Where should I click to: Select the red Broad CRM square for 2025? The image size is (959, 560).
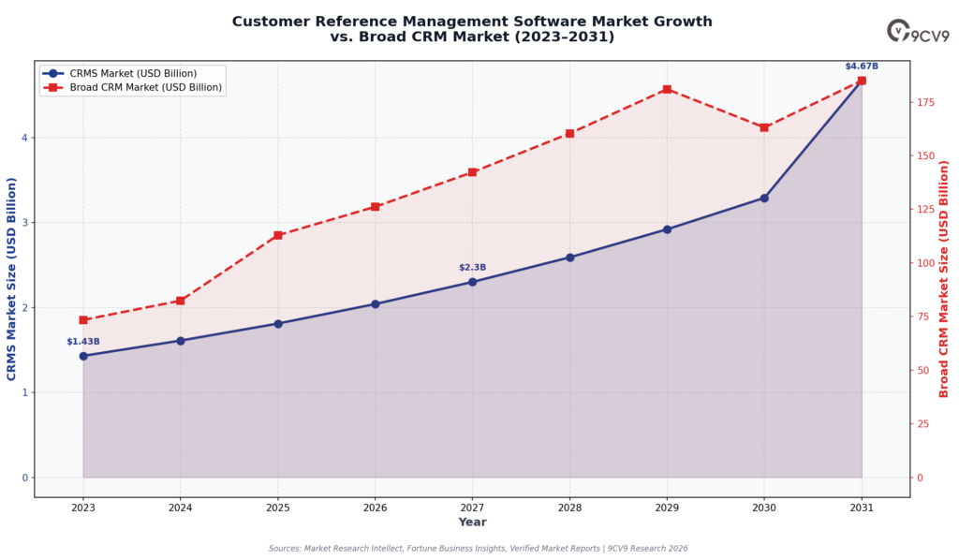(x=277, y=235)
